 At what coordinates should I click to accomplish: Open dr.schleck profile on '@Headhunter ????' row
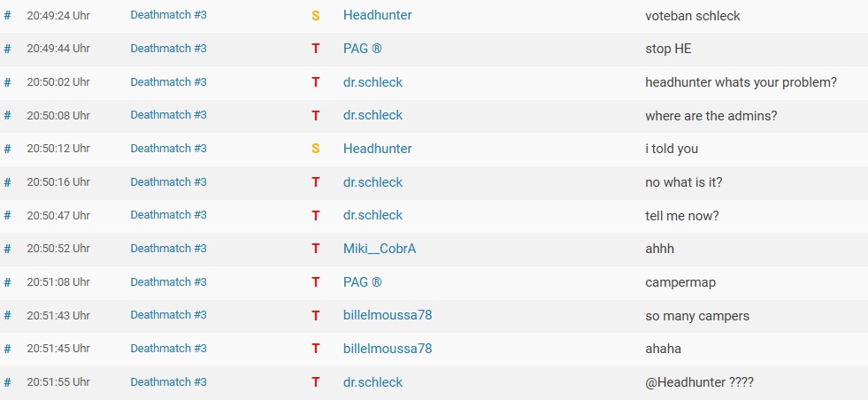click(373, 382)
